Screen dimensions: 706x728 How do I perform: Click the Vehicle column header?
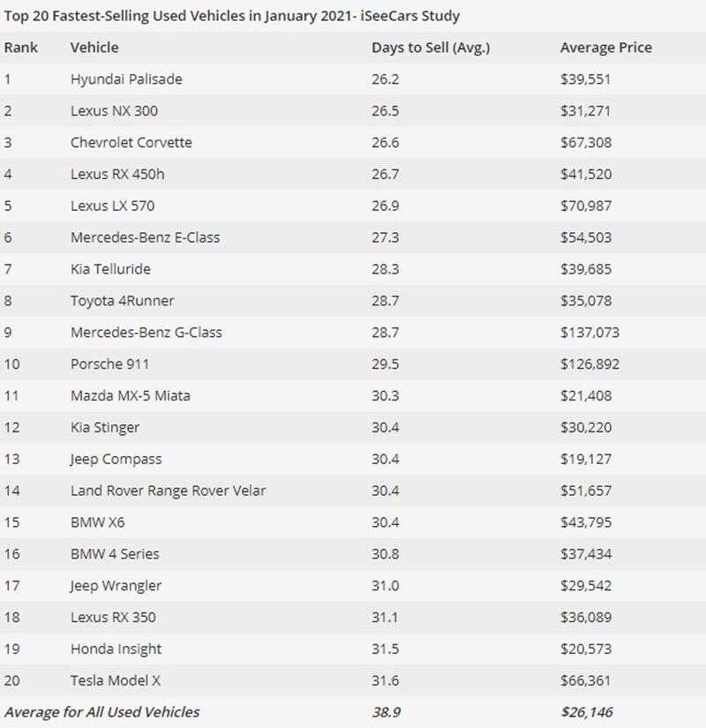(x=94, y=48)
